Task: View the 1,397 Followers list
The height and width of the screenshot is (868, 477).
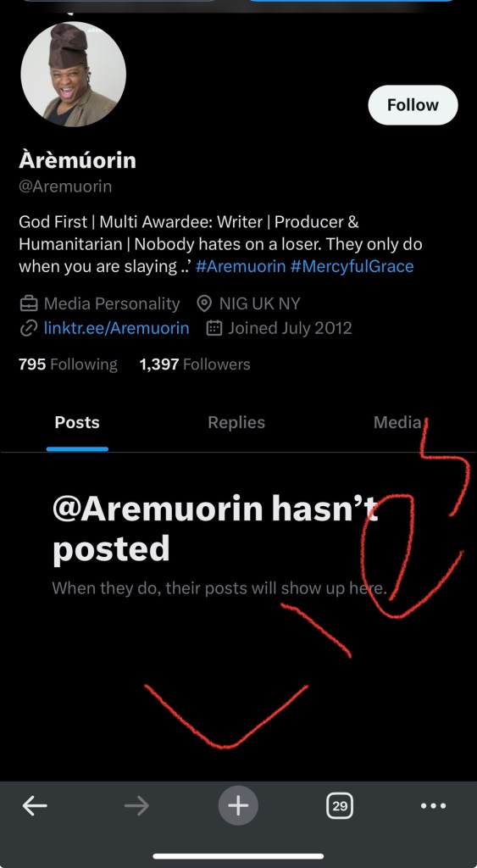Action: pyautogui.click(x=195, y=364)
